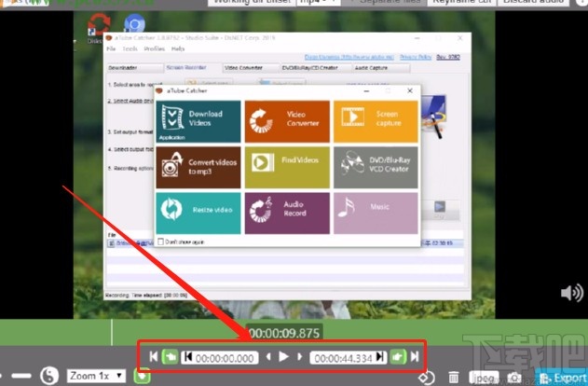This screenshot has width=588, height=386.
Task: Toggle the Keyframe cut button
Action: pos(461,2)
